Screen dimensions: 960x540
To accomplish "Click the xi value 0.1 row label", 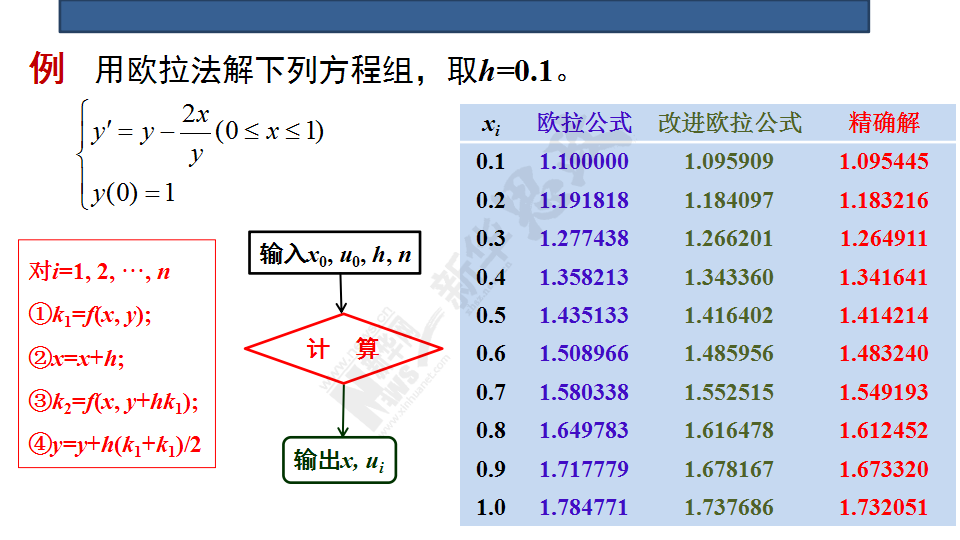I will [x=491, y=162].
